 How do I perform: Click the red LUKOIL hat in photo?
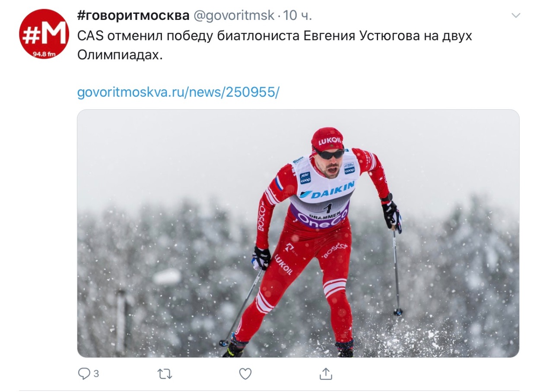click(x=327, y=139)
